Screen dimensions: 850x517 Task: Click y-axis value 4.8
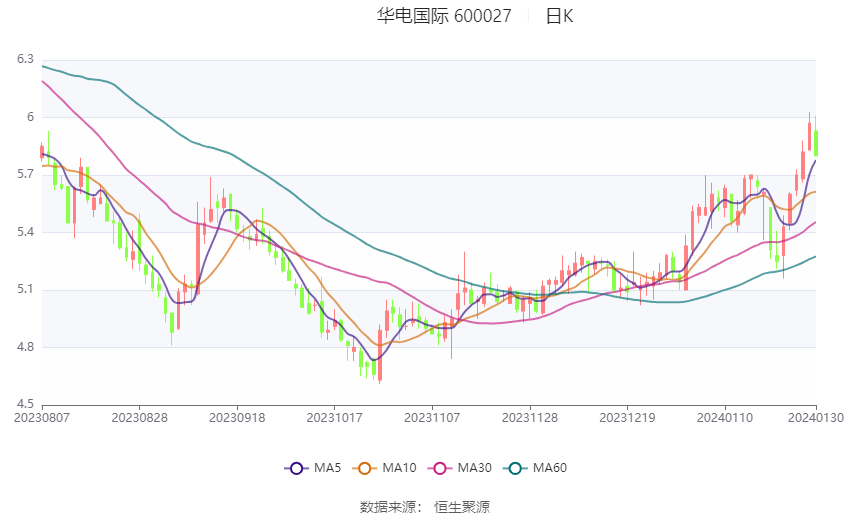tap(25, 347)
